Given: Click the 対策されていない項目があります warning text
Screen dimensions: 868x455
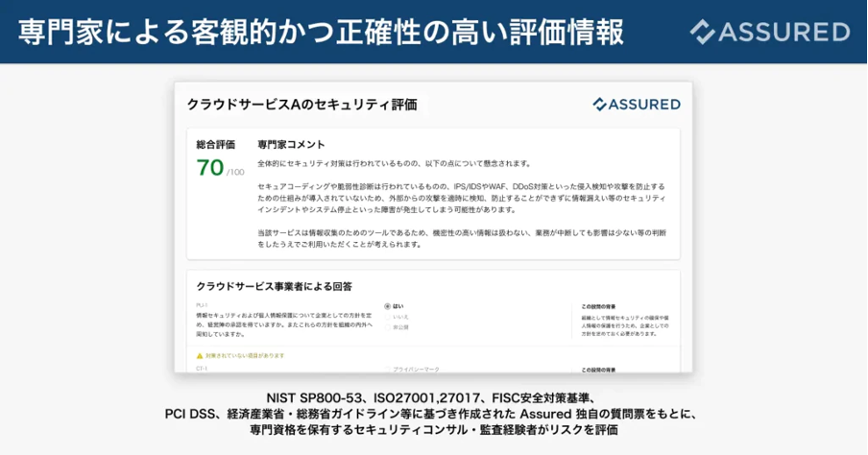Looking at the screenshot, I should pos(245,356).
